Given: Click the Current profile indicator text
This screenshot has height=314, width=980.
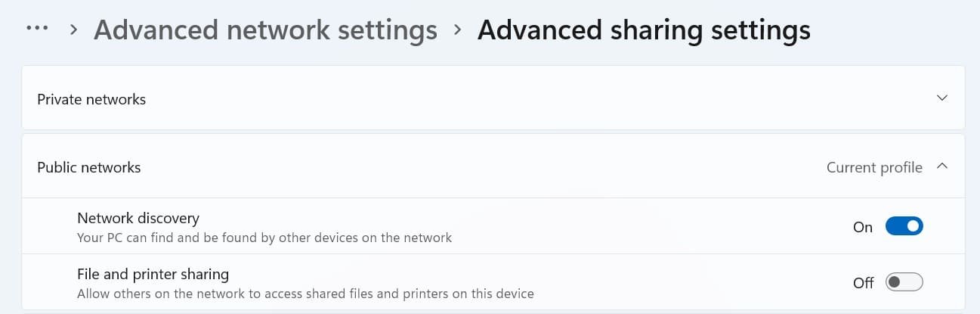Looking at the screenshot, I should tap(874, 167).
